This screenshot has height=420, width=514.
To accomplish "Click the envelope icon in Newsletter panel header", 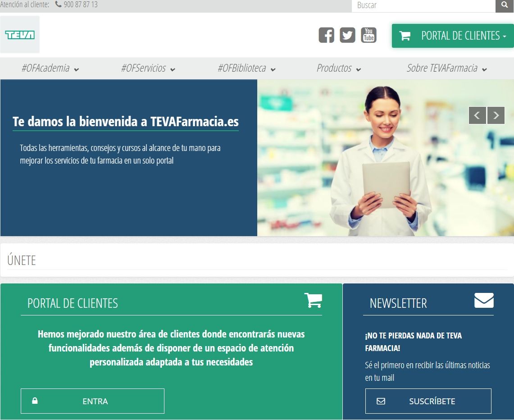I will (484, 300).
